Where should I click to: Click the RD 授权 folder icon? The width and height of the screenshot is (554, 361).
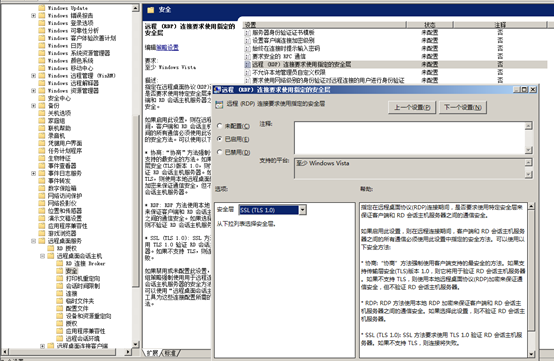tap(51, 248)
